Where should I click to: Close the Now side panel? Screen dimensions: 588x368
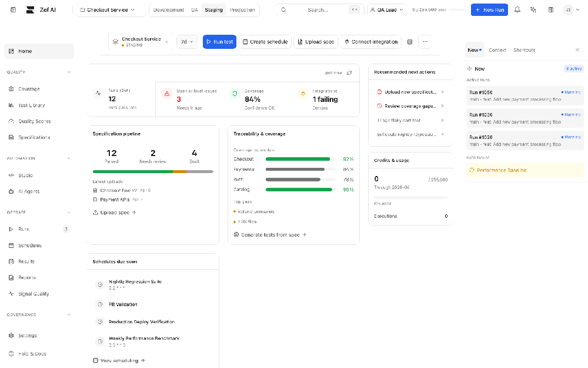pos(577,50)
